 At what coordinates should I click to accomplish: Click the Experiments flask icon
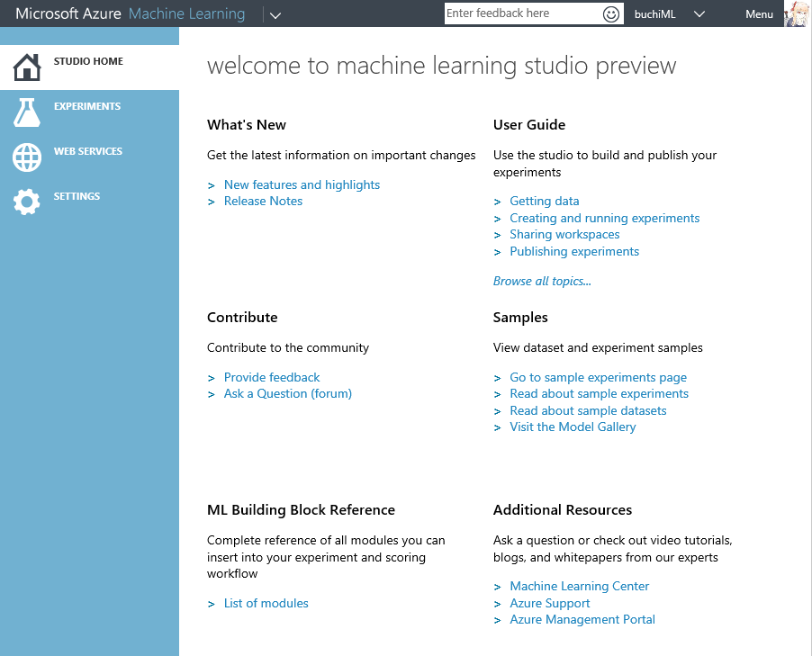tap(27, 112)
